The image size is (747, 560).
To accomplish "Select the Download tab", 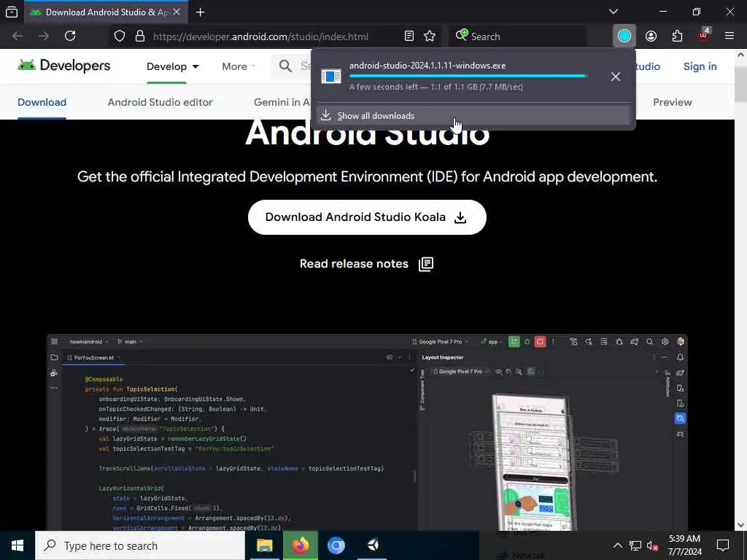I will 42,102.
